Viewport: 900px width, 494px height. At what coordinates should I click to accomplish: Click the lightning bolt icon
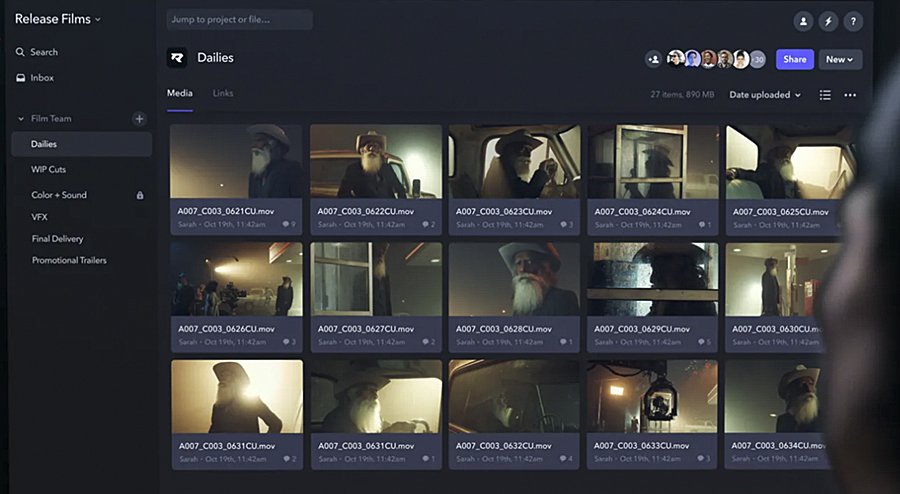828,22
